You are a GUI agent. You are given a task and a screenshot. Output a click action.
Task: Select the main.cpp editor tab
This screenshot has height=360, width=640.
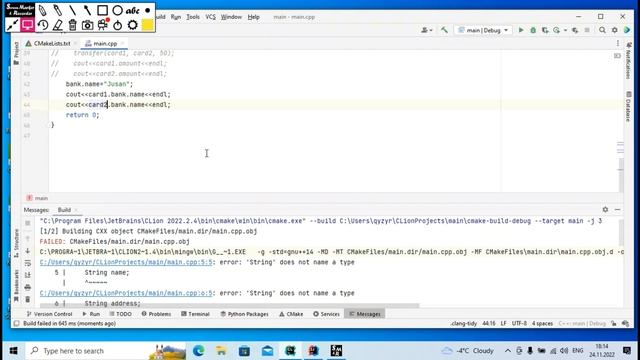(105, 43)
